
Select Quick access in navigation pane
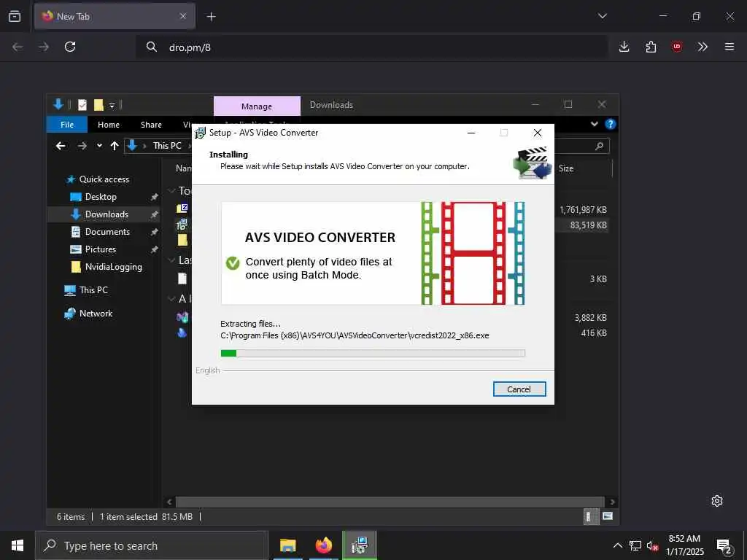[104, 179]
